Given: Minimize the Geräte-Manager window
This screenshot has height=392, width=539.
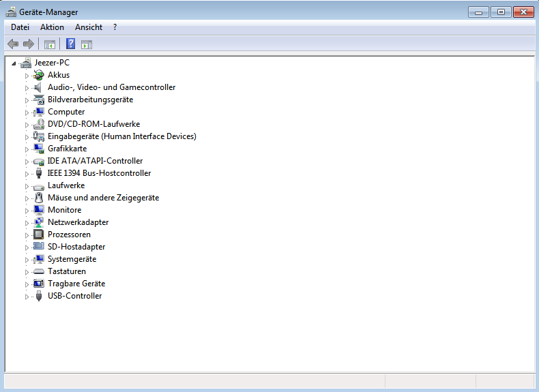Looking at the screenshot, I should tap(478, 12).
